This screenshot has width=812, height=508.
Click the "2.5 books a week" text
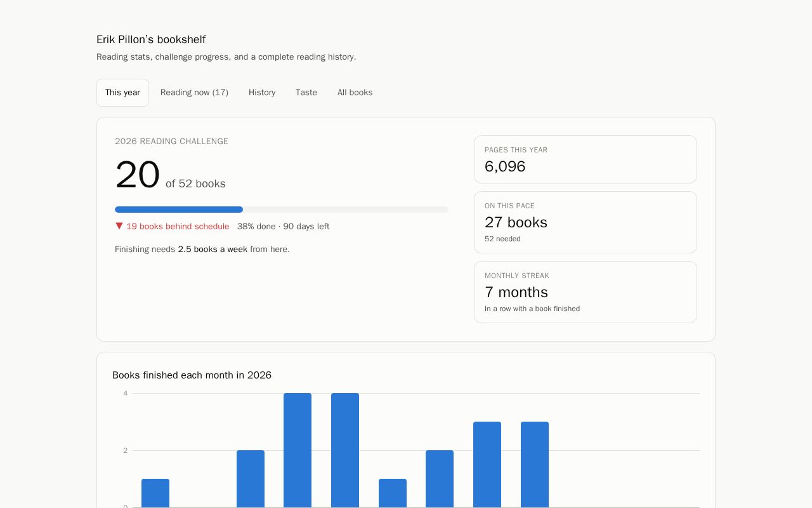[213, 250]
